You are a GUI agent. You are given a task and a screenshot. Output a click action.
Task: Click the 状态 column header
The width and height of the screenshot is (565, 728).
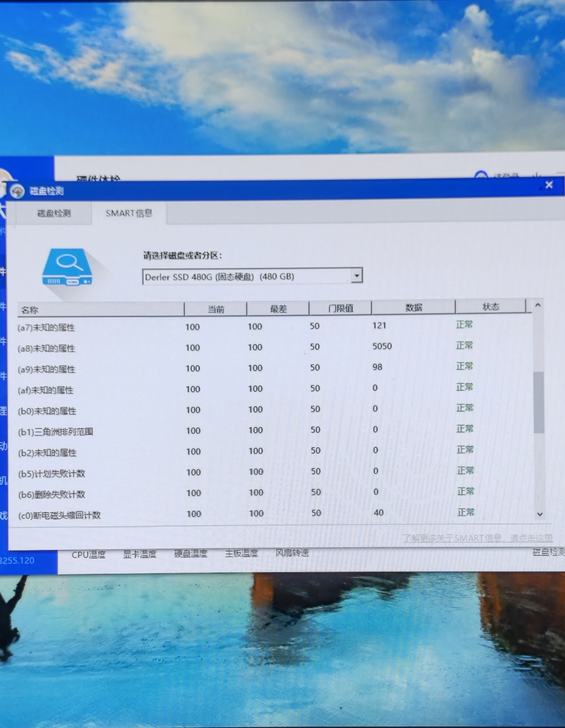490,307
